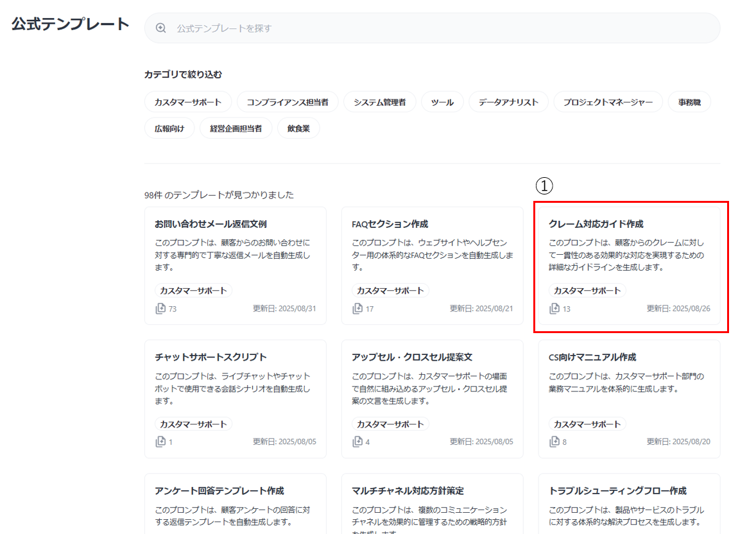
Task: Select the システム管理者 filter chip
Action: pos(379,101)
